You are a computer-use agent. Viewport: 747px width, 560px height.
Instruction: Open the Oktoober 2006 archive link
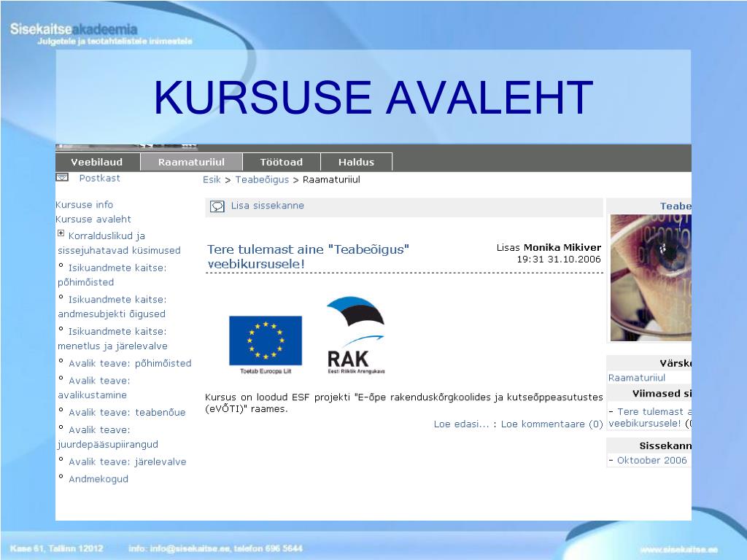[x=651, y=461]
